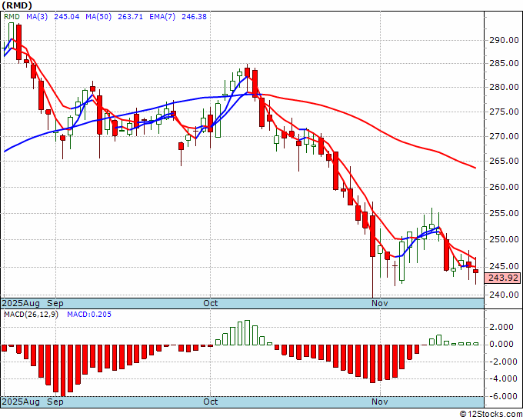Click the EMA(7) legend label
The width and height of the screenshot is (523, 420).
(162, 17)
